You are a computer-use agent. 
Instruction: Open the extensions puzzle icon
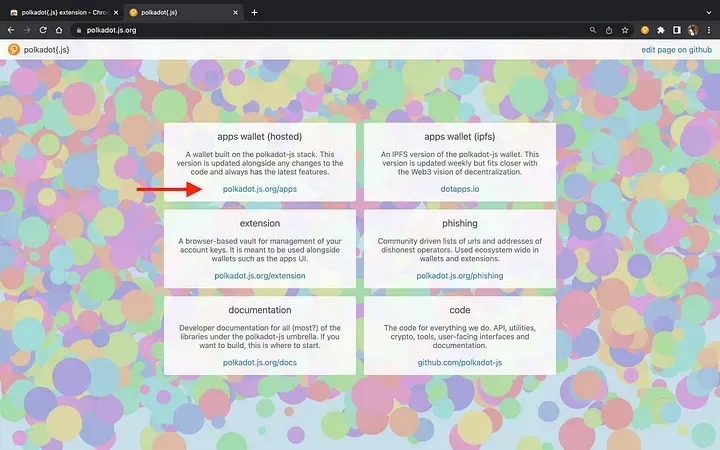tap(661, 30)
